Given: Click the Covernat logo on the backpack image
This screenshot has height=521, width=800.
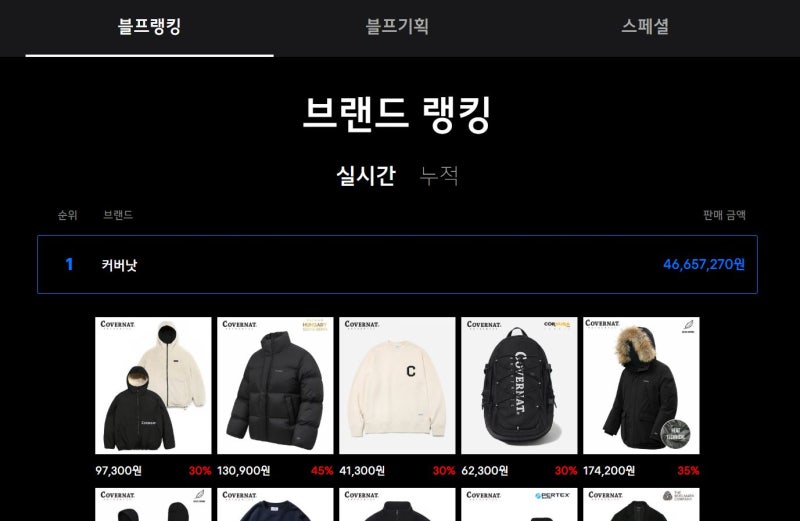Looking at the screenshot, I should [519, 382].
